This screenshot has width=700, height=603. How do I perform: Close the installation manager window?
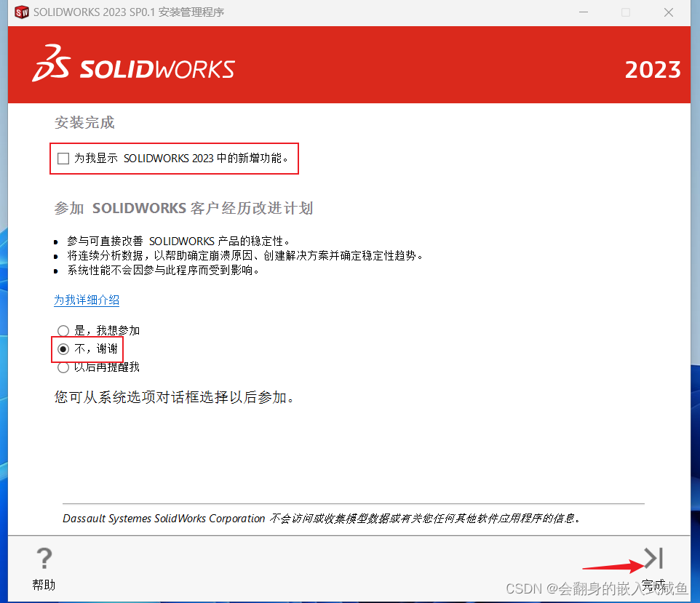pyautogui.click(x=668, y=12)
